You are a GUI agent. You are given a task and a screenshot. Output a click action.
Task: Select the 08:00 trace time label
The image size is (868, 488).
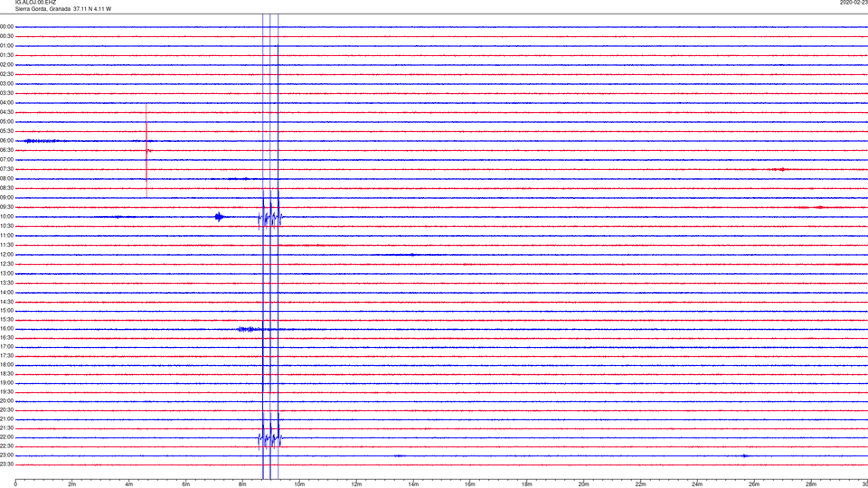[x=6, y=178]
